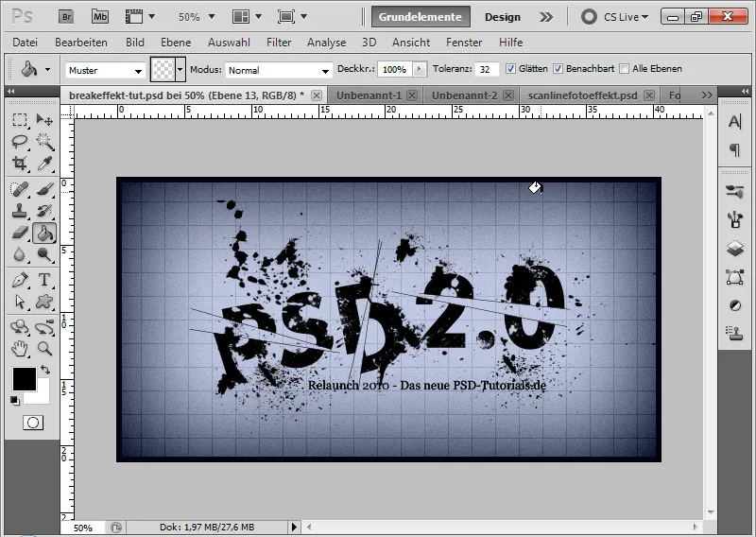Toggle Quick Mask mode

click(33, 423)
